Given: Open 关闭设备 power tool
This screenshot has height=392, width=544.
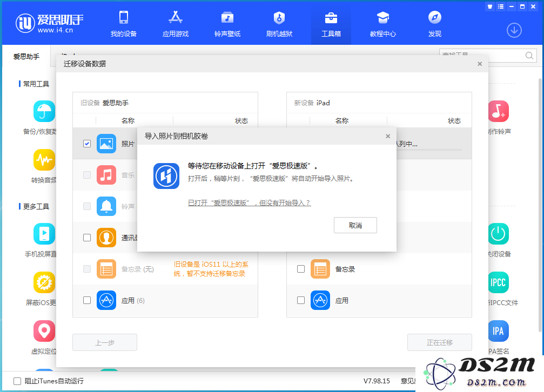Looking at the screenshot, I should 499,234.
